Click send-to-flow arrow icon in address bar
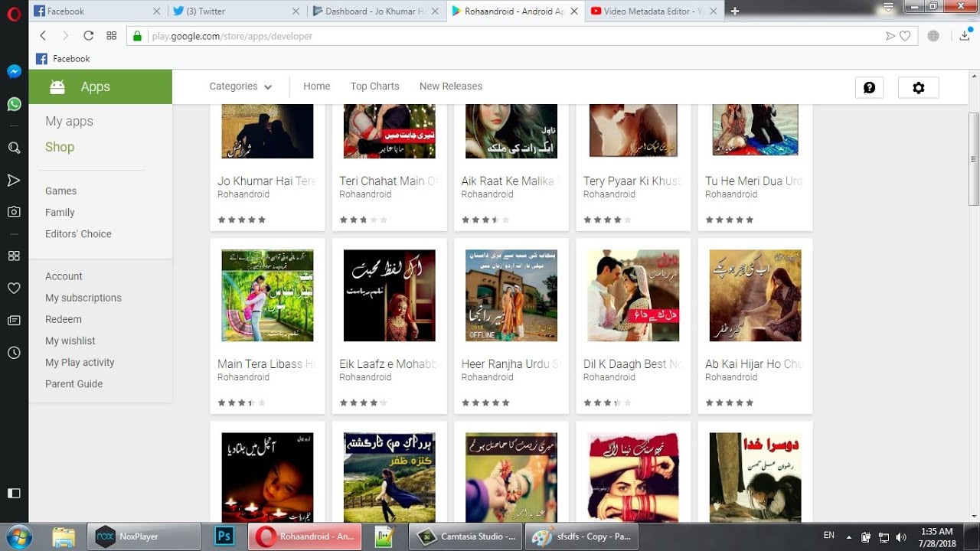The image size is (980, 551). point(890,36)
